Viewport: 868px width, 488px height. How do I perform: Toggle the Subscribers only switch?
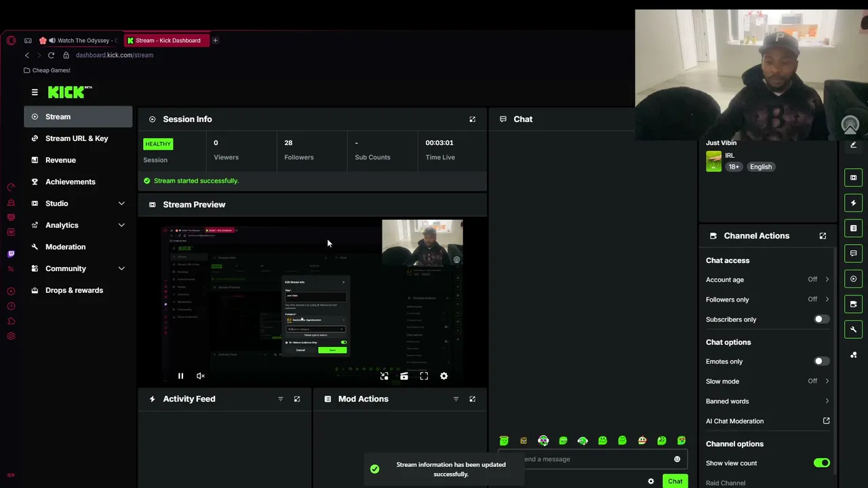coord(821,319)
